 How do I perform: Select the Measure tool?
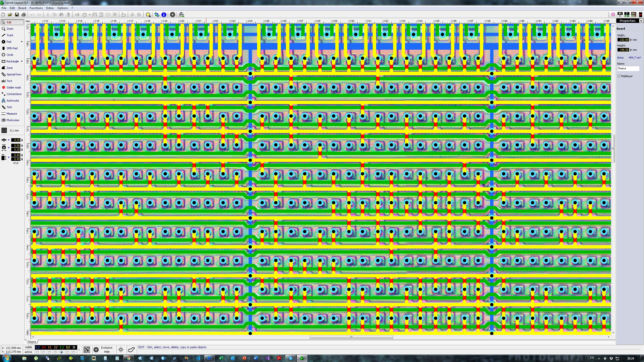pos(11,114)
